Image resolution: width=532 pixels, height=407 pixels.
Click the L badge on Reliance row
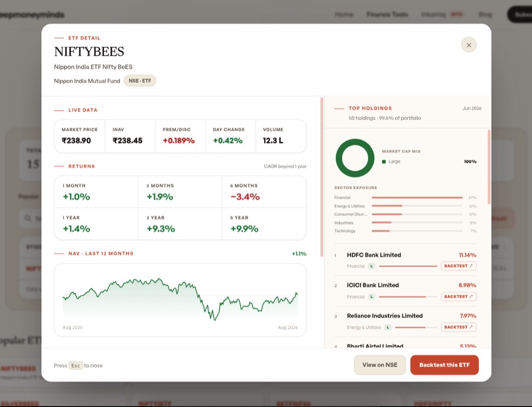[x=388, y=327]
